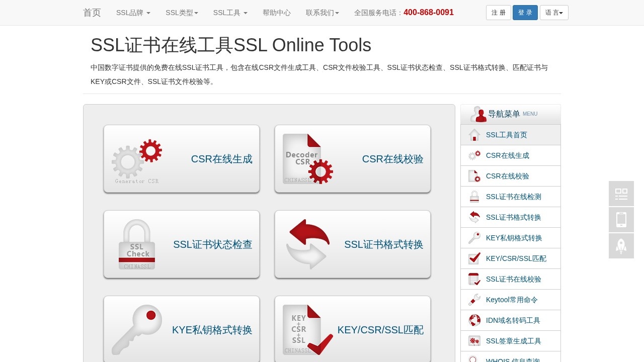This screenshot has width=644, height=362.
Task: Go to 首页 home link
Action: click(x=92, y=13)
